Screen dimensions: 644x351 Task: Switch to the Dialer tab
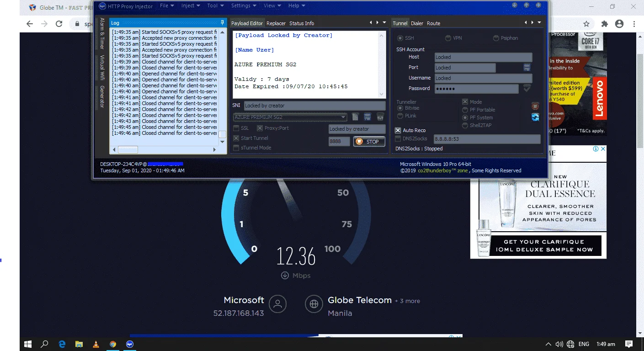click(x=417, y=23)
